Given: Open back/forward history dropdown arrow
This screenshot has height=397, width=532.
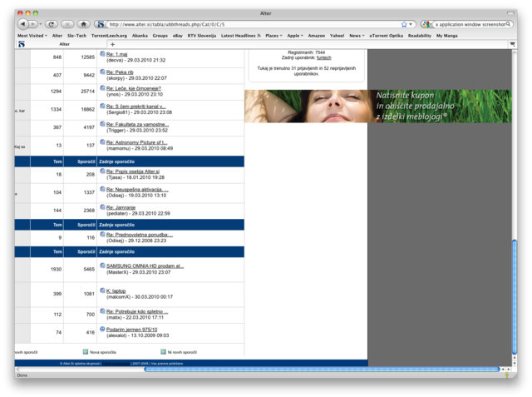Looking at the screenshot, I should [41, 24].
